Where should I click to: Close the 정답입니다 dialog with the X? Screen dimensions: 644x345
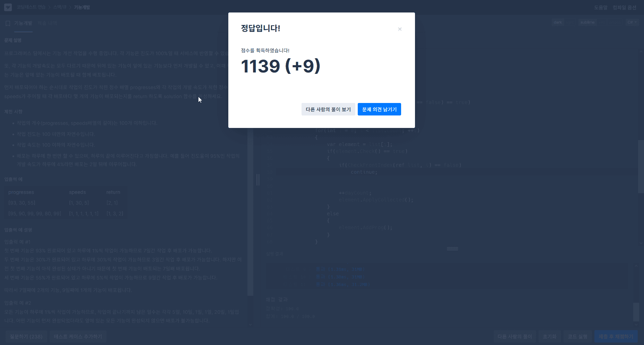(400, 29)
